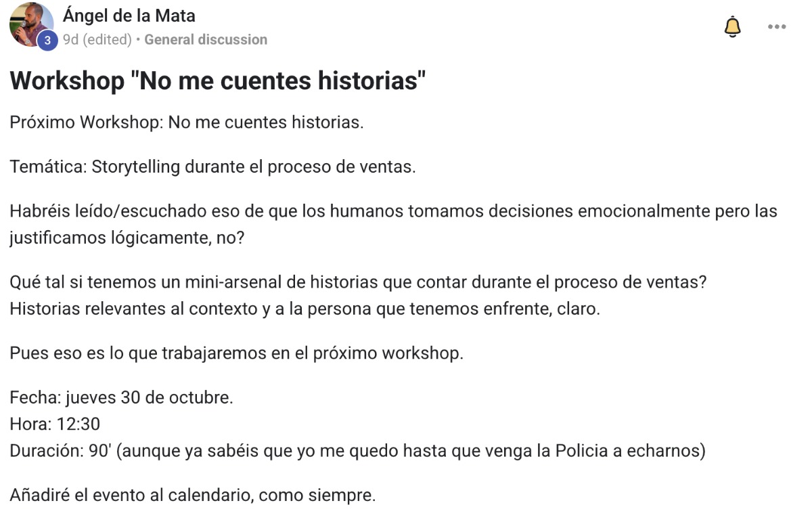This screenshot has width=812, height=528.
Task: Open the three-dot post options menu
Action: click(x=776, y=27)
